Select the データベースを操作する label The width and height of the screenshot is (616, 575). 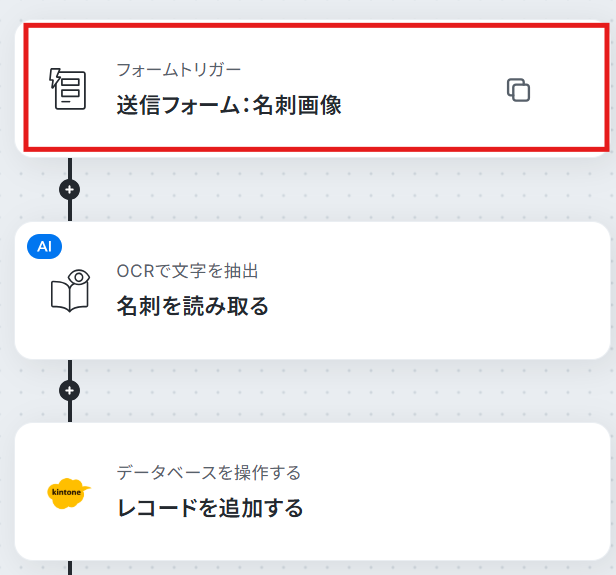209,472
